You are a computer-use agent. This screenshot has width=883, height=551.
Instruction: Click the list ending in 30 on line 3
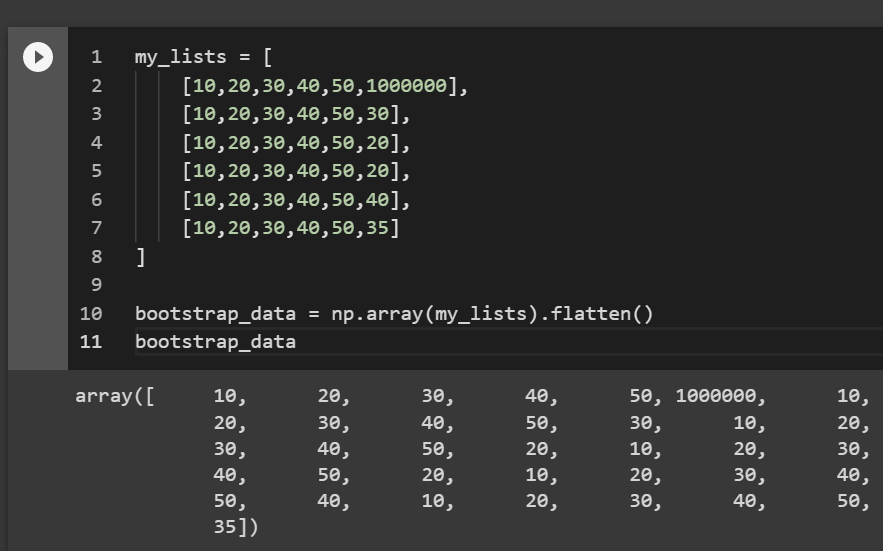(291, 114)
